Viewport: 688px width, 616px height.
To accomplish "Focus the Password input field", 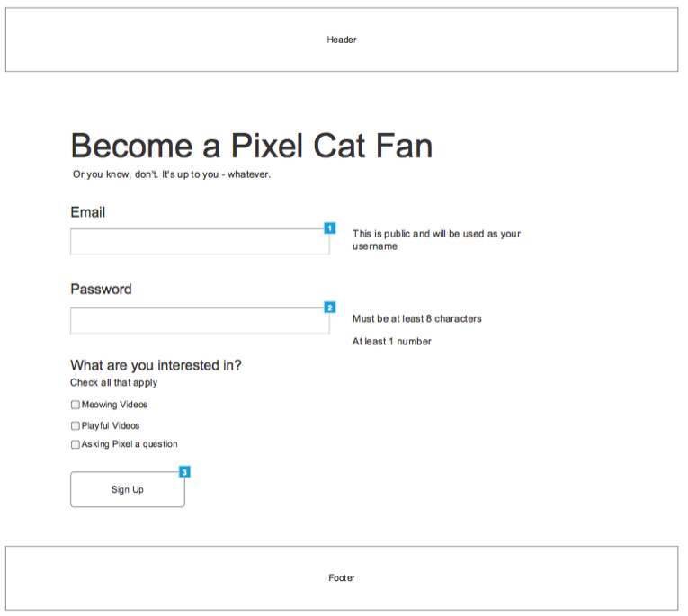I will (200, 321).
